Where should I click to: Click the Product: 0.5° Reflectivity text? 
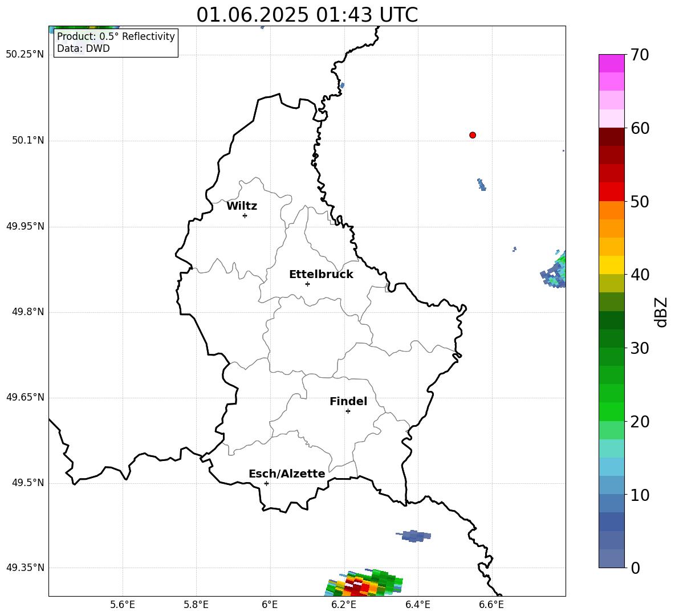coord(116,36)
